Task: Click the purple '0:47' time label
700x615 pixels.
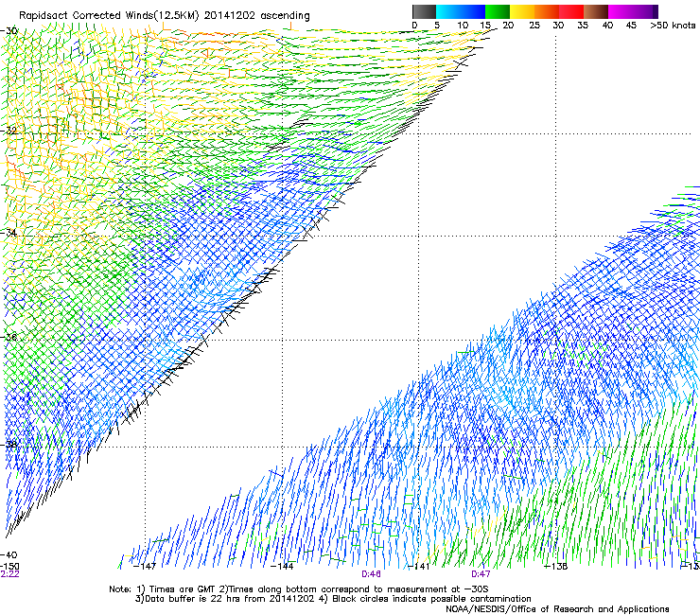Action: [x=481, y=574]
